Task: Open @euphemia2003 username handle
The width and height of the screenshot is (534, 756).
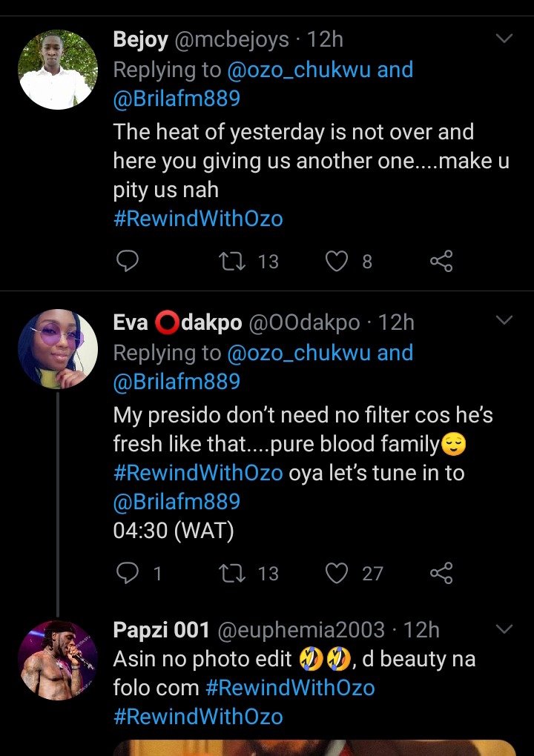Action: pyautogui.click(x=300, y=630)
